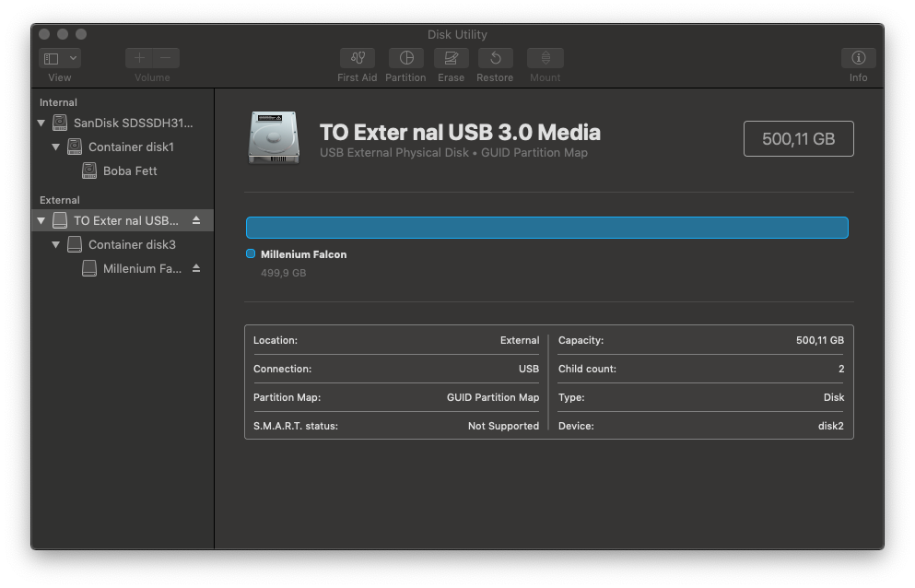Eject TO Exter nal USB disk

click(x=196, y=220)
